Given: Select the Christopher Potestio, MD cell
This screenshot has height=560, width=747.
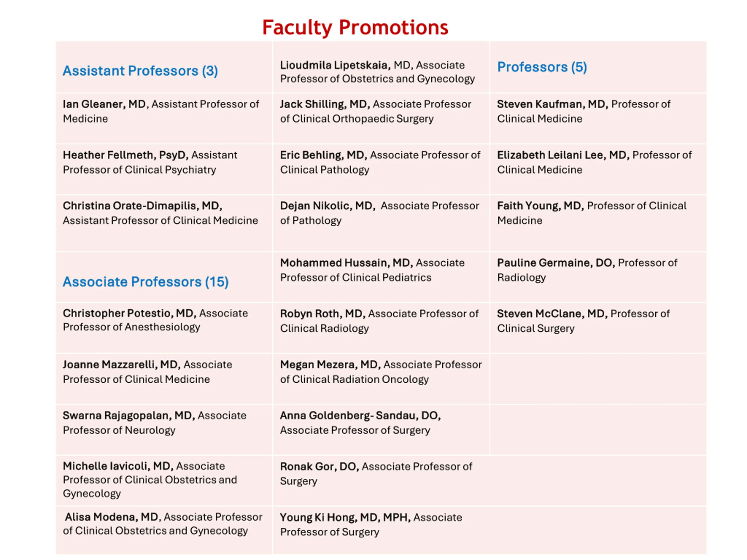Looking at the screenshot, I should tap(155, 320).
